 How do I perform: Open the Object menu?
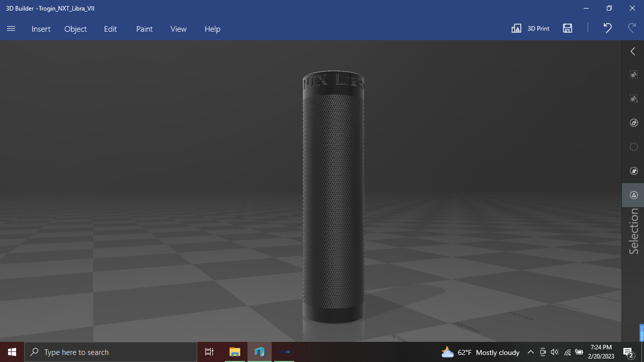pyautogui.click(x=75, y=29)
